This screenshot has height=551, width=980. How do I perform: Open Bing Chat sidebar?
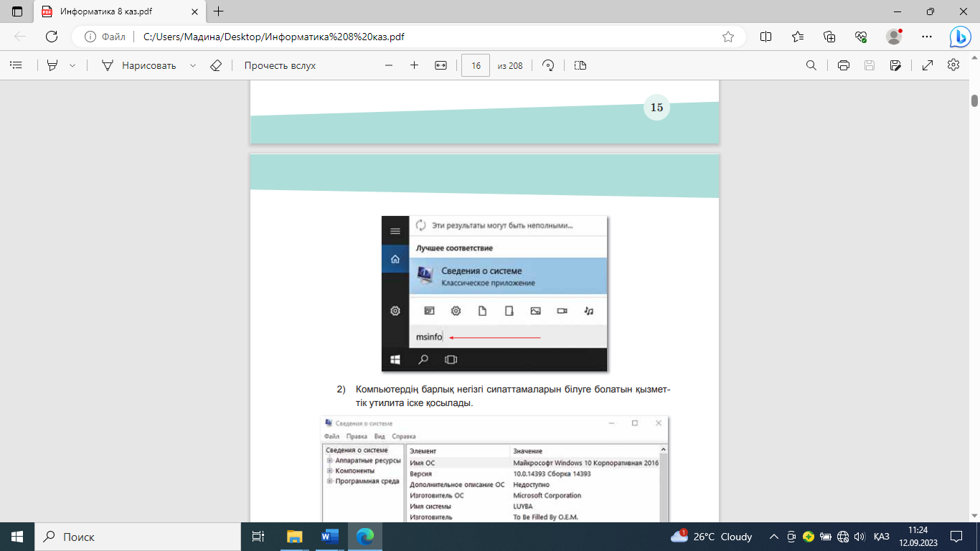point(961,37)
